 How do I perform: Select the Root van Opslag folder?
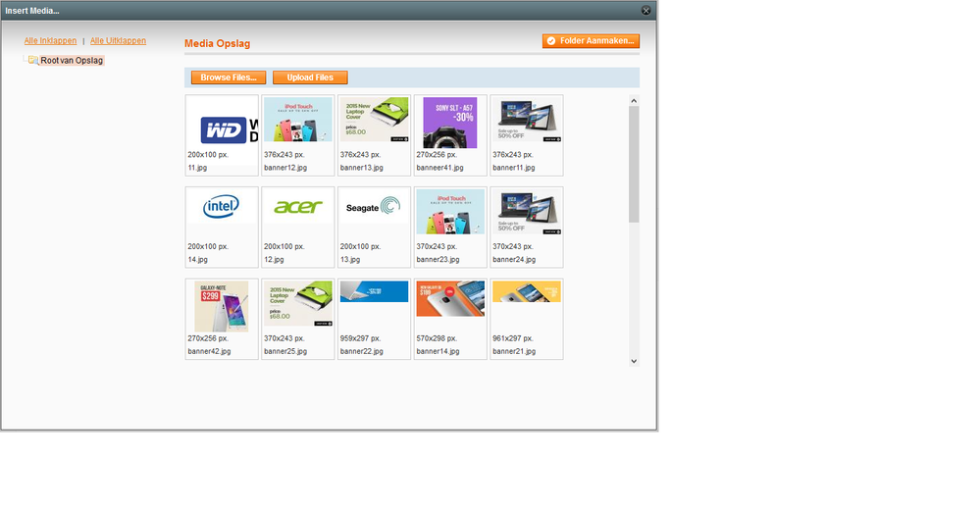coord(71,61)
